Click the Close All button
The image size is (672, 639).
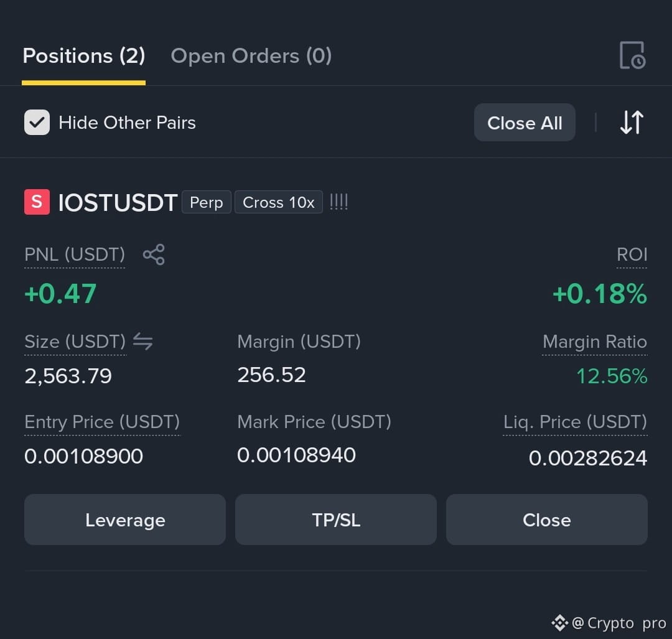[525, 123]
